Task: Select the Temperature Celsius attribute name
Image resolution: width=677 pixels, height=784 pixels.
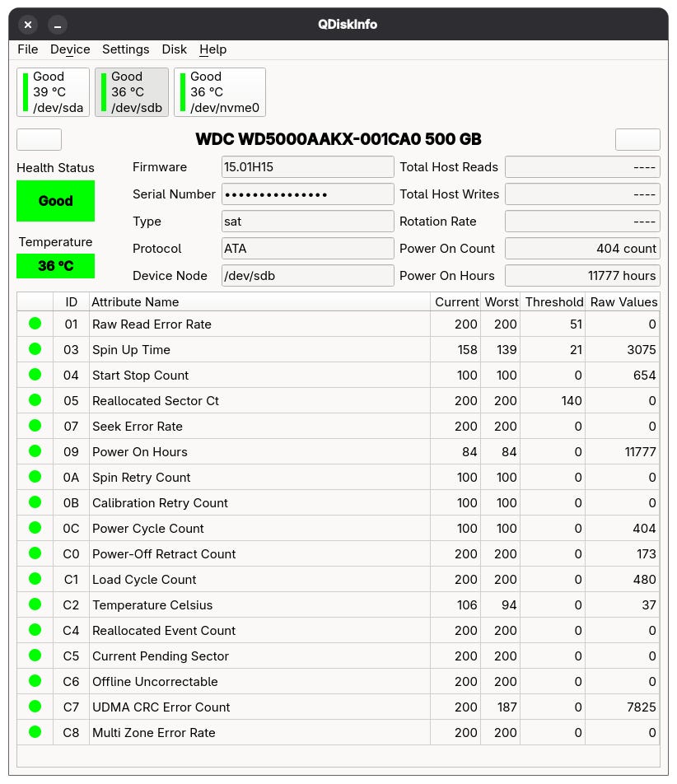Action: pyautogui.click(x=152, y=605)
